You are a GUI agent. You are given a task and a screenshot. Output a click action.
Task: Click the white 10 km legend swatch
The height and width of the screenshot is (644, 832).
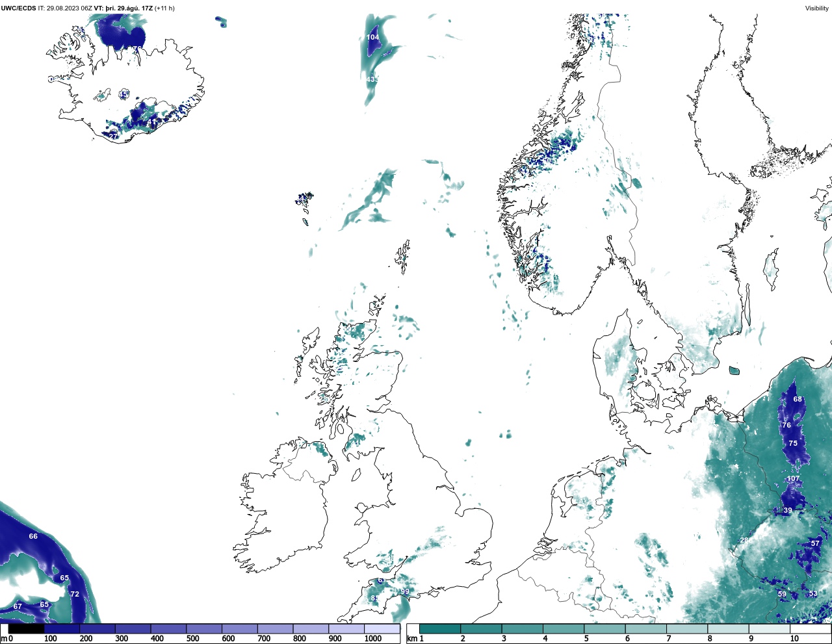point(811,628)
